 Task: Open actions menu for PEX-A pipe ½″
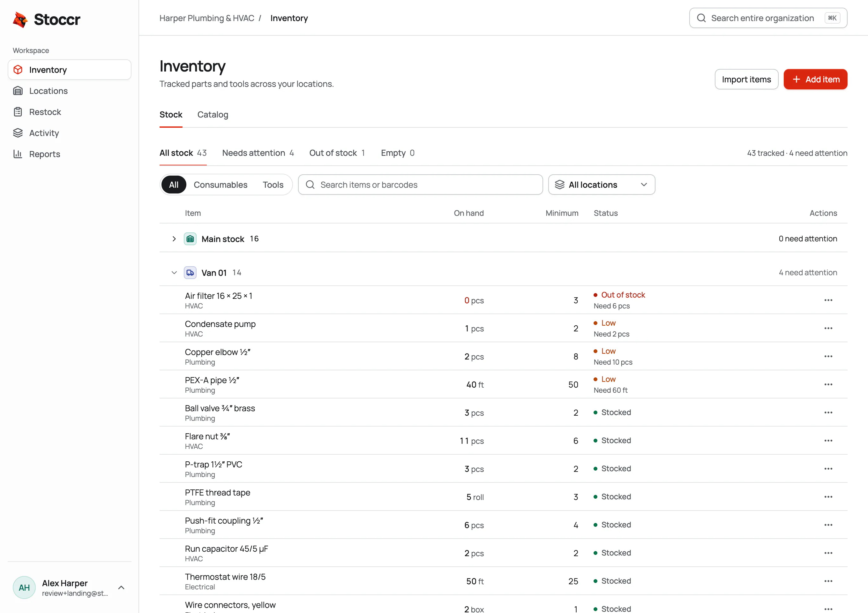828,385
